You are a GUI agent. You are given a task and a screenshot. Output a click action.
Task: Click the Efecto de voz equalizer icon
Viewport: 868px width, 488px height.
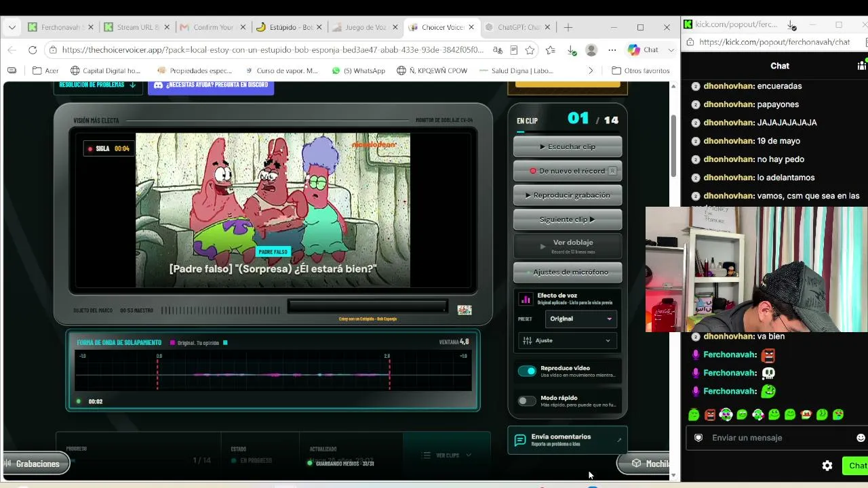pyautogui.click(x=526, y=299)
